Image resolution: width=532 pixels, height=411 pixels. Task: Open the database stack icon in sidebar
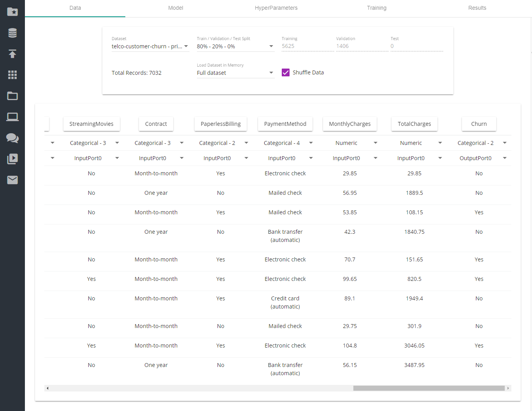[x=12, y=33]
